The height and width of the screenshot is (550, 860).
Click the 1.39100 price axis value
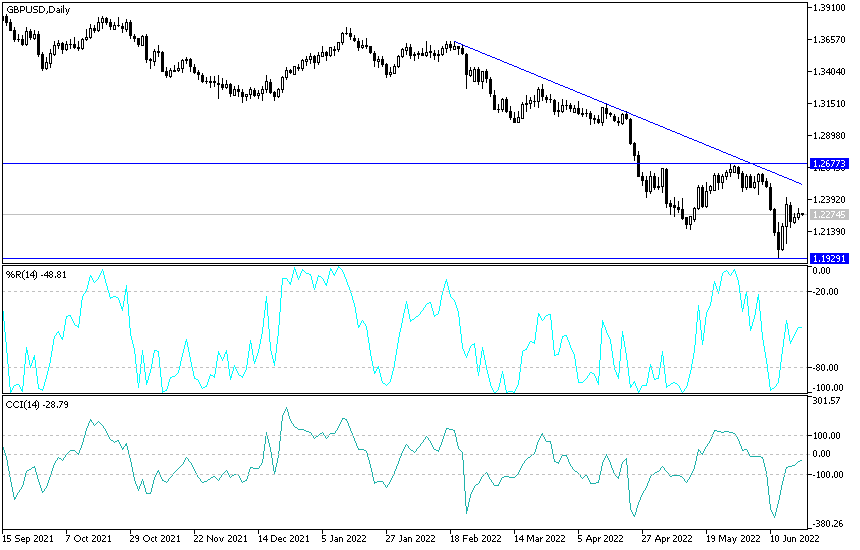(x=829, y=8)
